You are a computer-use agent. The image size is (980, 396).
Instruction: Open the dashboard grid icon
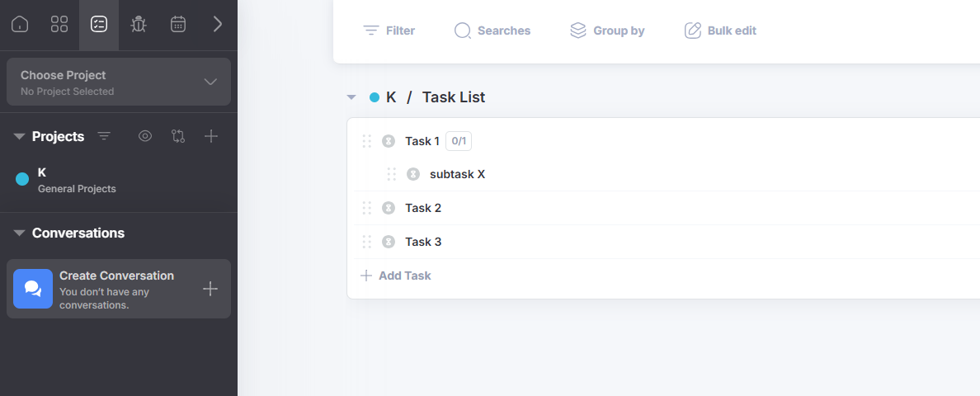pos(59,24)
